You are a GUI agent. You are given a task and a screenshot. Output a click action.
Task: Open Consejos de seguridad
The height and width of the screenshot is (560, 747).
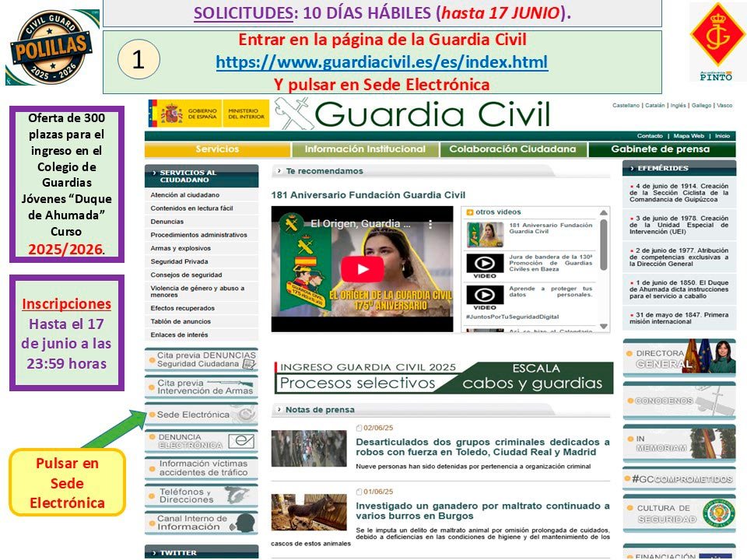coord(202,275)
